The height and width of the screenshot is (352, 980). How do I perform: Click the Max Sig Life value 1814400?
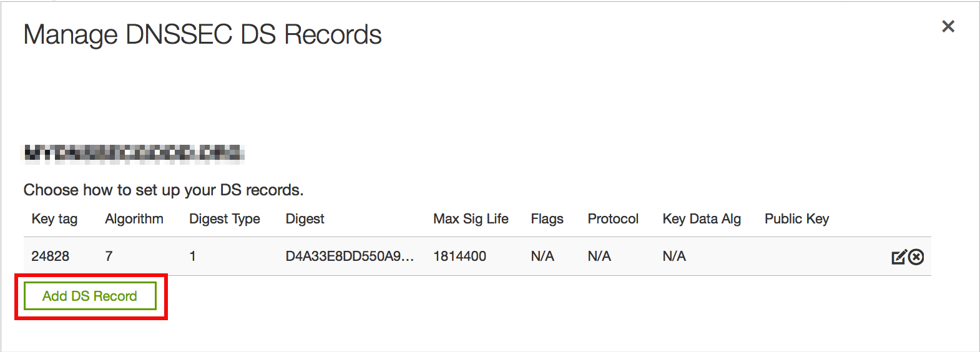pyautogui.click(x=459, y=257)
